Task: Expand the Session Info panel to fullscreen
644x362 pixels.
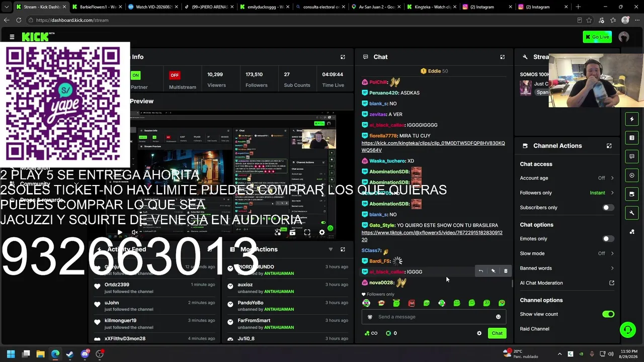Action: pos(343,57)
